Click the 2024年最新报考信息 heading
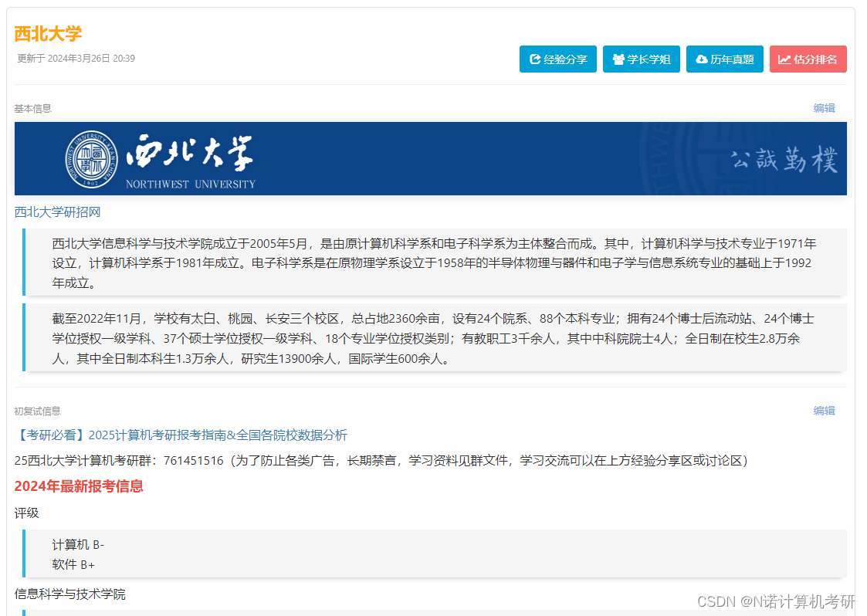 [x=79, y=486]
